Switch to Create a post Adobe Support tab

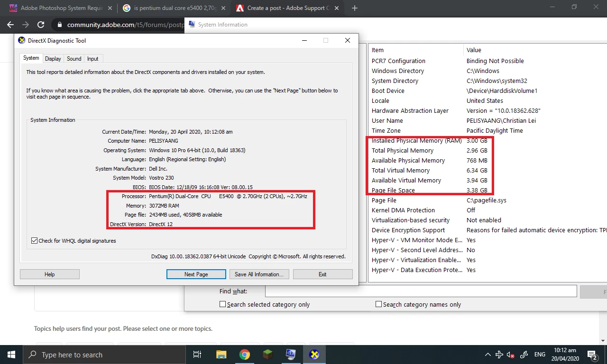[287, 8]
